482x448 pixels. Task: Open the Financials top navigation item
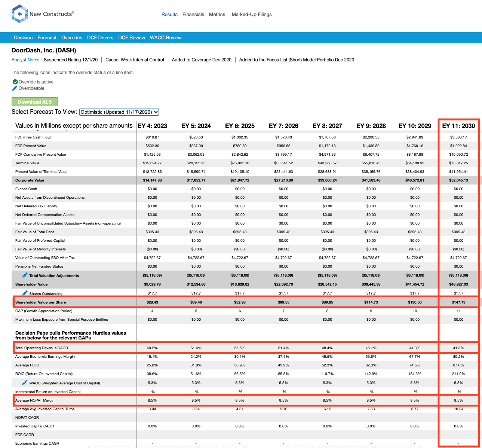point(193,15)
